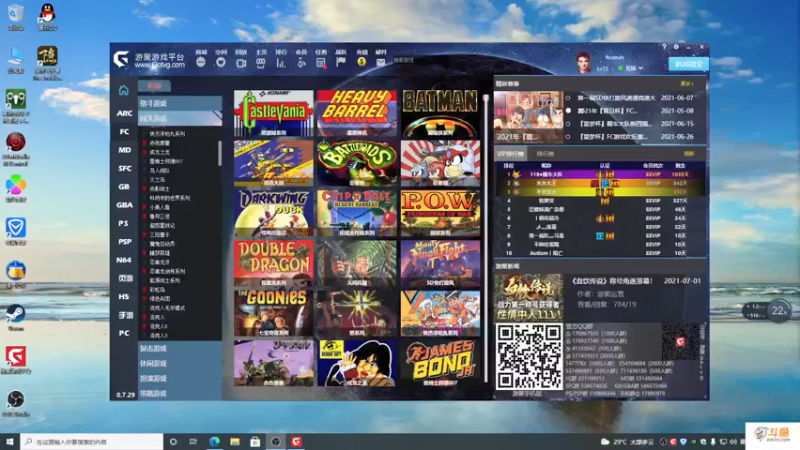Click the thumbnail grid vertical scrollbar
This screenshot has width=800, height=450.
[486, 237]
